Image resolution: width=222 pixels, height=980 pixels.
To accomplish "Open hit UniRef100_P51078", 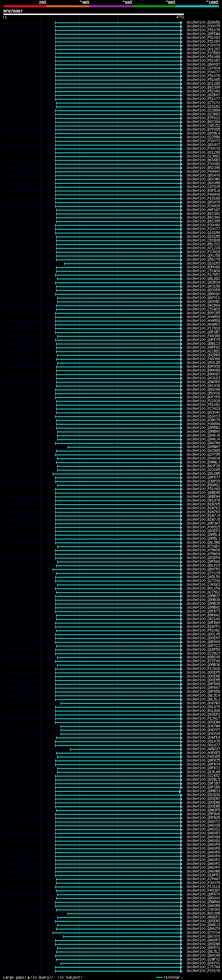I will tap(203, 30).
